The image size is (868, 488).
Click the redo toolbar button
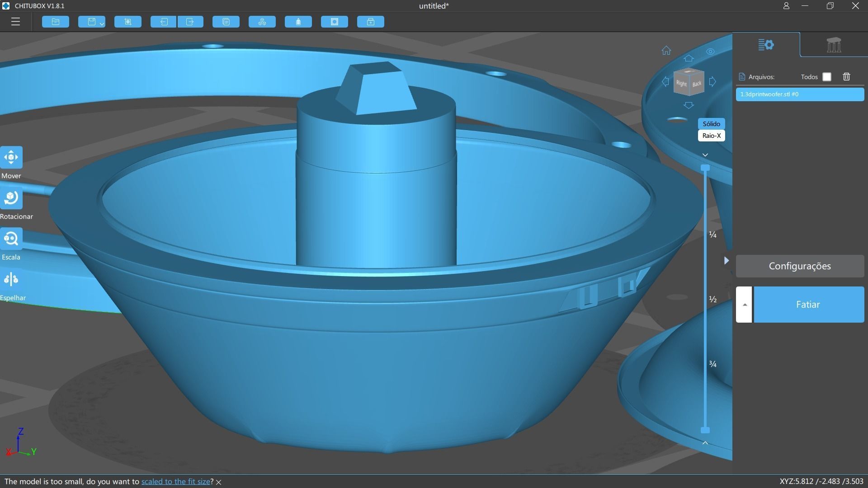pos(190,22)
